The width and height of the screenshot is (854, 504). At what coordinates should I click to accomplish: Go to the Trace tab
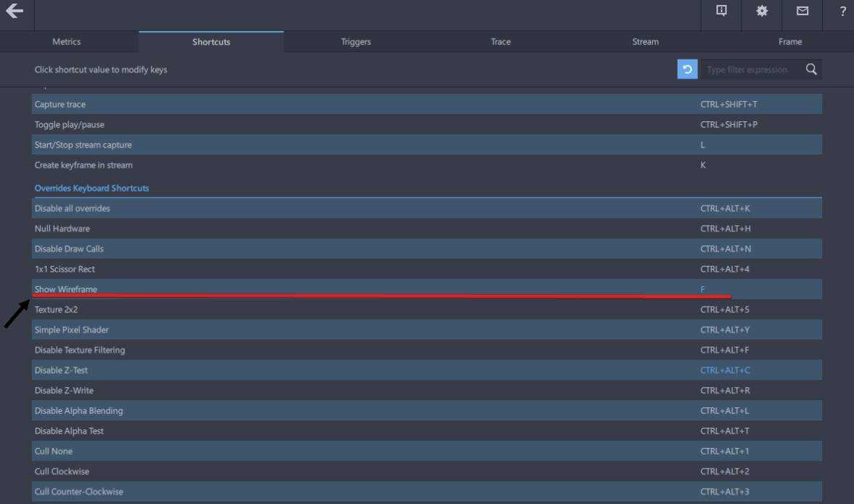point(500,42)
